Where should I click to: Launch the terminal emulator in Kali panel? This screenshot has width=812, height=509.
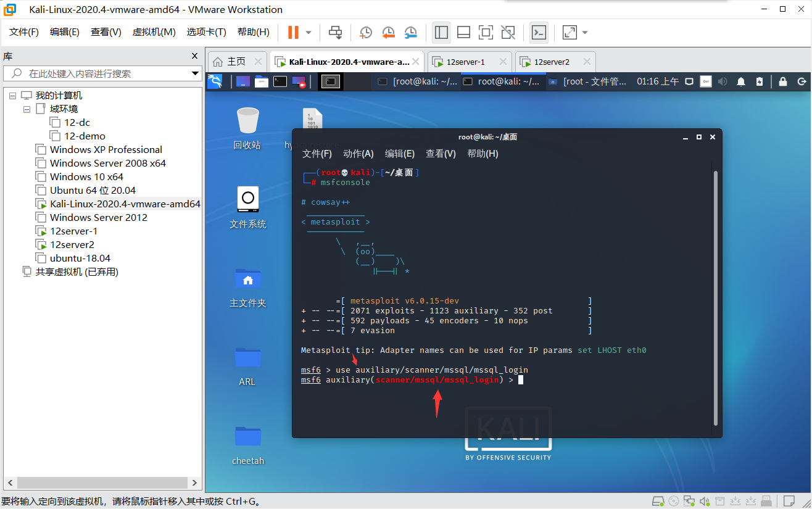point(280,81)
